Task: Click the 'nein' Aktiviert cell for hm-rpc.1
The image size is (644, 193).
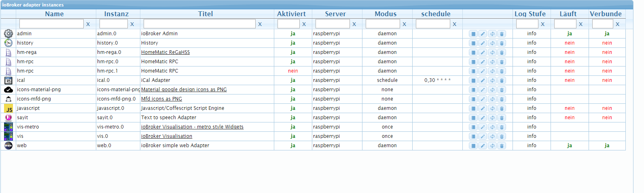Action: click(293, 71)
